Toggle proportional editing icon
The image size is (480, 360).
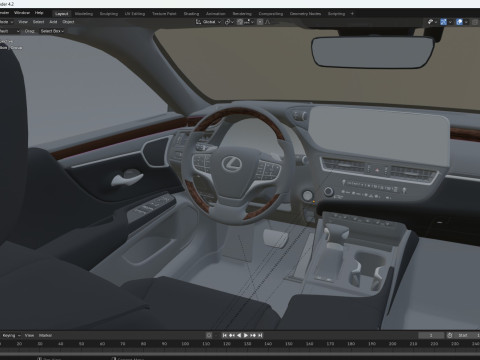(x=260, y=22)
